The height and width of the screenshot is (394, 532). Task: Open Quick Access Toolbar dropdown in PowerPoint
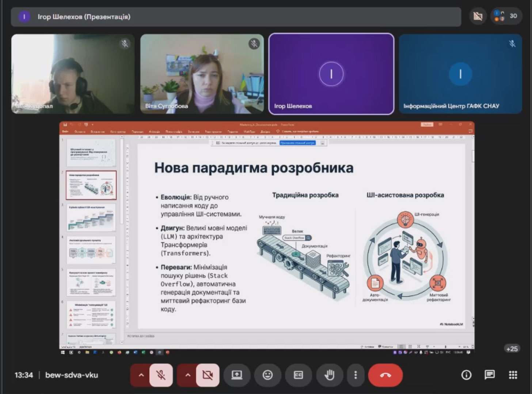point(92,124)
